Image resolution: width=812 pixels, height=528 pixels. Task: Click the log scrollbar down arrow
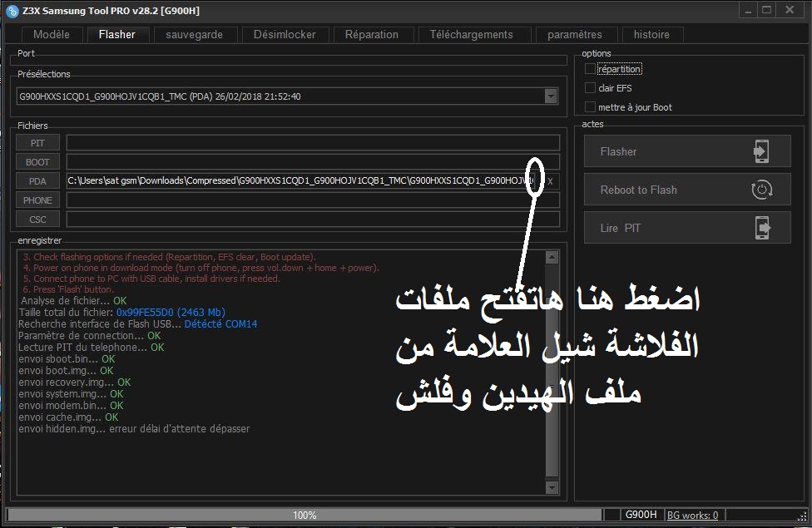552,487
